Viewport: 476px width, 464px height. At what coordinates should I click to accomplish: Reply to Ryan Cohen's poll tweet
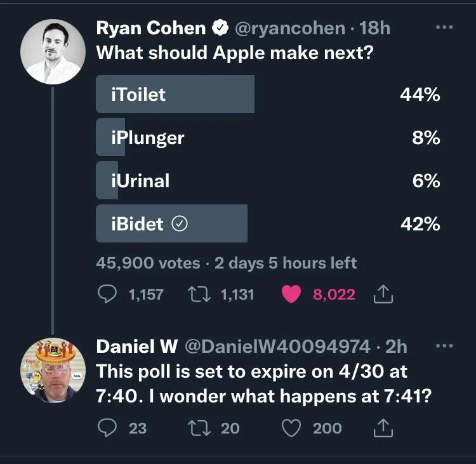coord(106,294)
